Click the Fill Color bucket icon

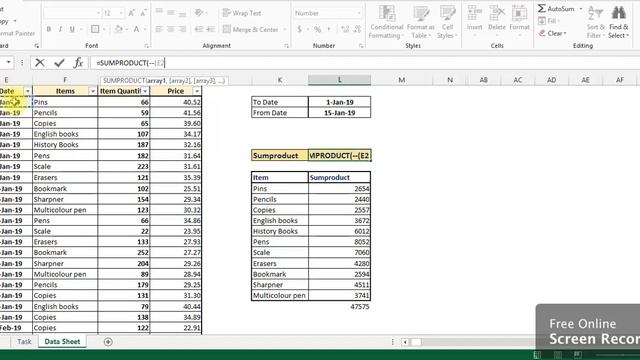point(119,29)
